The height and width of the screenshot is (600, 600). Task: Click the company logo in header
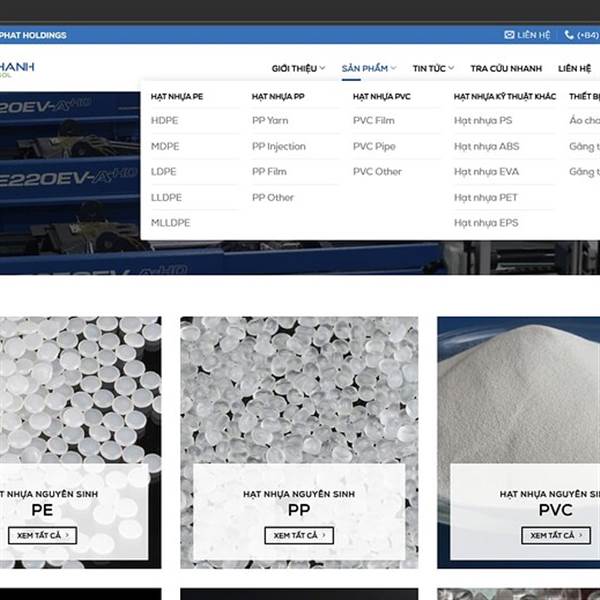coord(17,69)
